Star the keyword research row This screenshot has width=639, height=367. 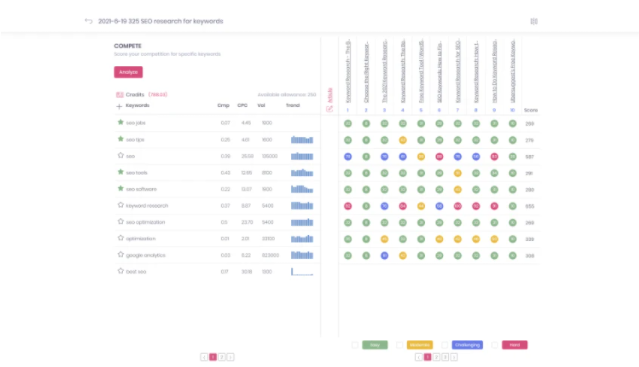coord(121,205)
